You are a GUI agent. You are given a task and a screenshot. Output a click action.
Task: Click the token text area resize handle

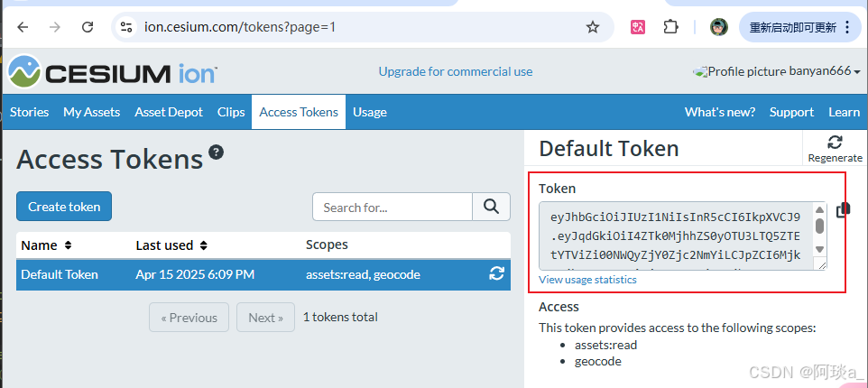pyautogui.click(x=821, y=265)
